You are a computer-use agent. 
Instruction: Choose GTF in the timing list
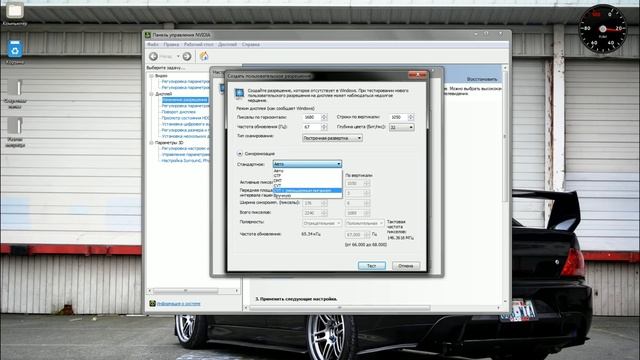307,176
